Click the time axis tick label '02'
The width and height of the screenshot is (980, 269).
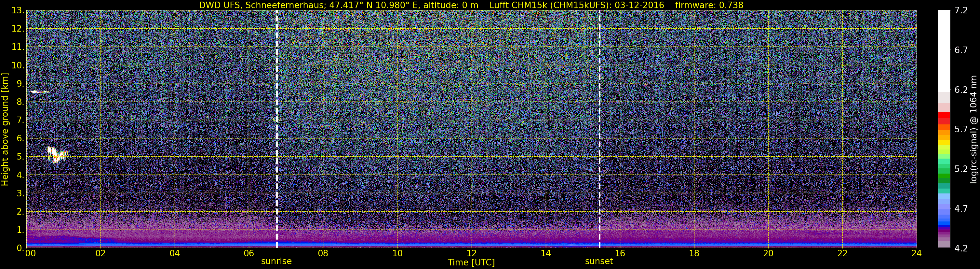101,254
